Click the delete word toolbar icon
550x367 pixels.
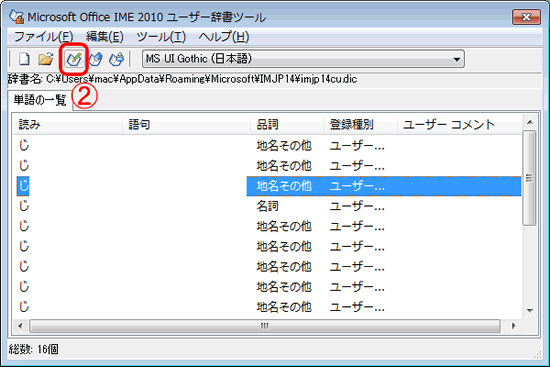tap(116, 59)
